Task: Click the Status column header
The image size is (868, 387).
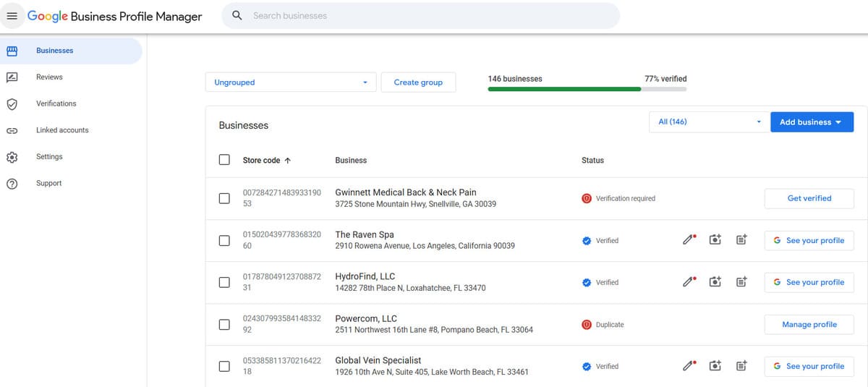Action: click(x=592, y=161)
